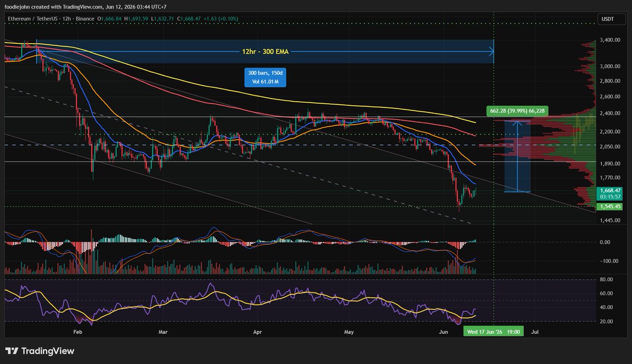Click the May label on time axis

349,332
